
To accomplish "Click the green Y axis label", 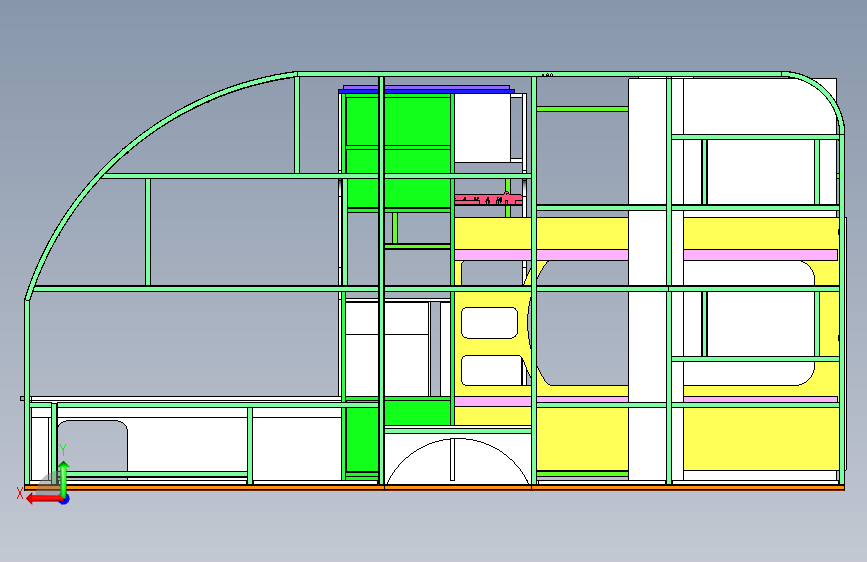I will click(63, 450).
